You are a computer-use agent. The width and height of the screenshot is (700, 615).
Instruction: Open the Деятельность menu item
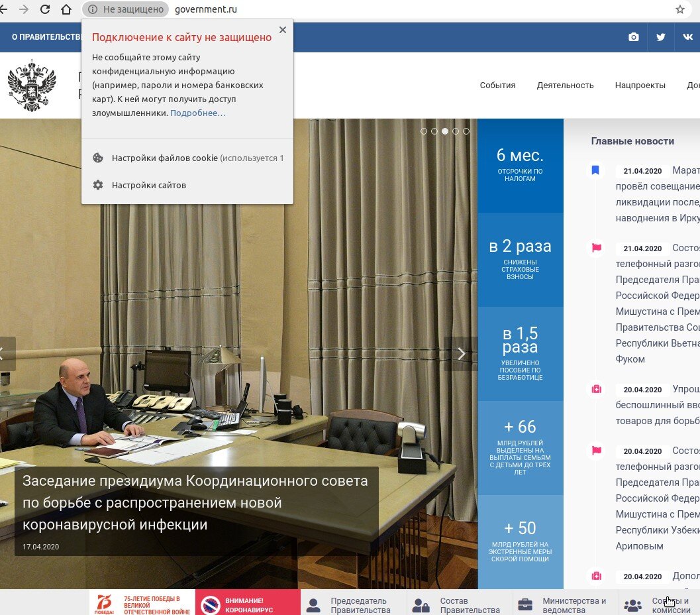tap(566, 85)
